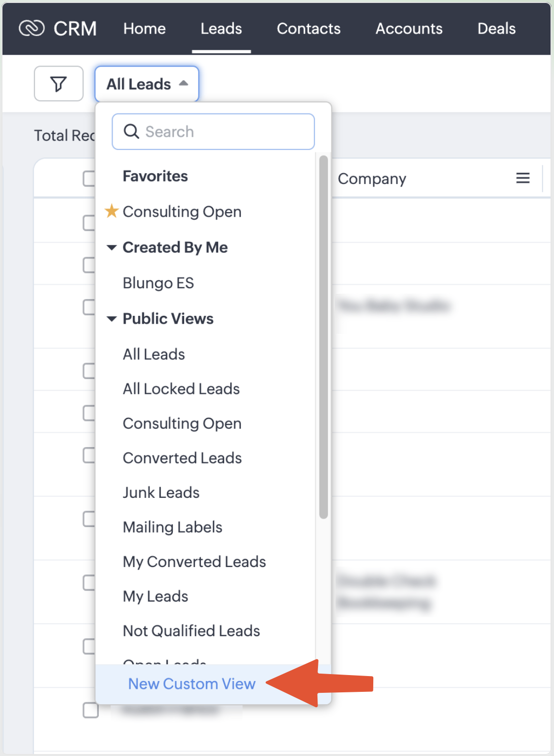Click the gold star beside Consulting Open
Image resolution: width=554 pixels, height=756 pixels.
pos(112,211)
